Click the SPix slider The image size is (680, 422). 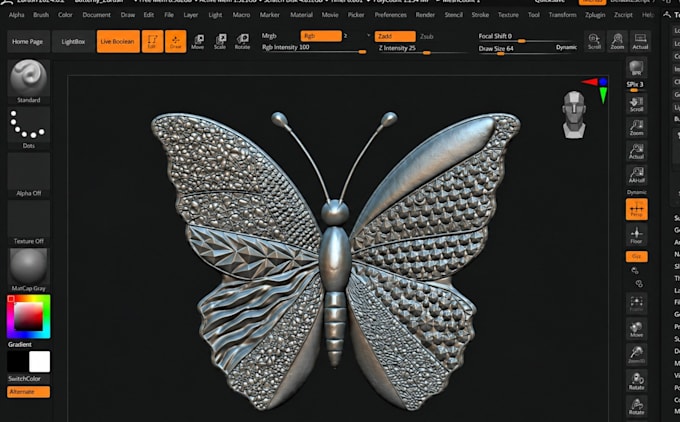(x=636, y=86)
